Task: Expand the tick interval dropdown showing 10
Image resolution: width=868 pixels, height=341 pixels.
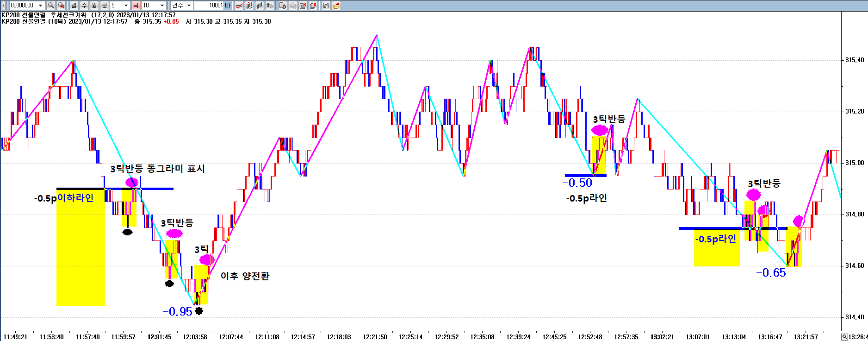Action: (162, 6)
